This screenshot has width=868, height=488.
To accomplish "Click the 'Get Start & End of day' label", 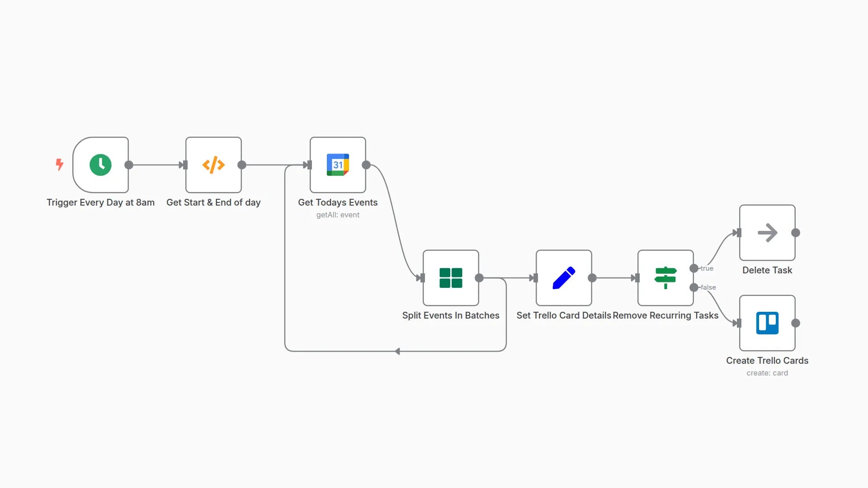I will coord(213,202).
